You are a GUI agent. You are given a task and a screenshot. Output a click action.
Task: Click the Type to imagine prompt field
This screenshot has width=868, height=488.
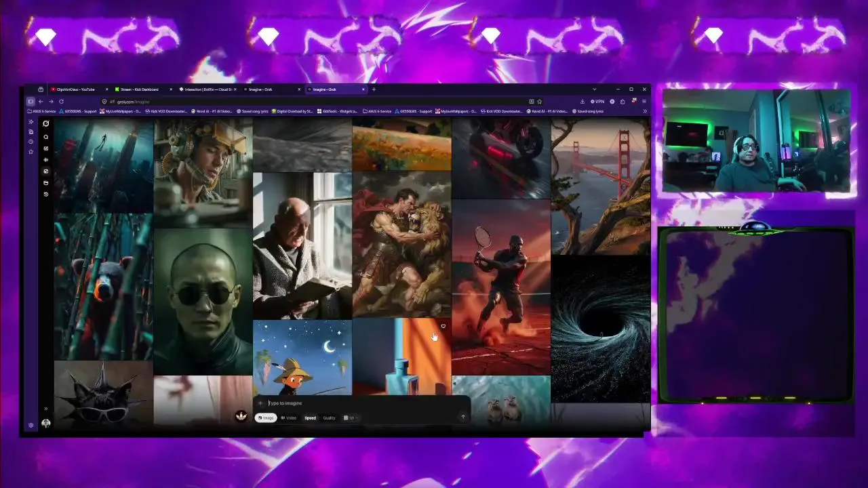tap(363, 403)
